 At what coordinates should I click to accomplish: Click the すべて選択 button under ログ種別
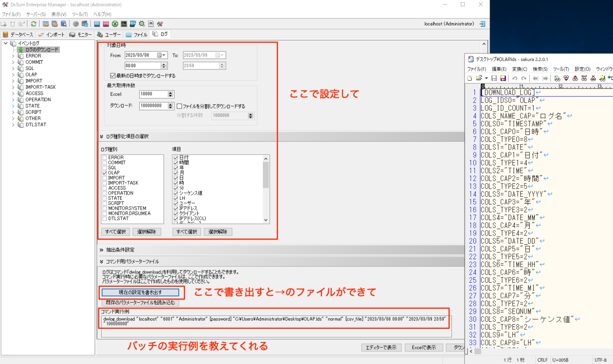pos(115,232)
